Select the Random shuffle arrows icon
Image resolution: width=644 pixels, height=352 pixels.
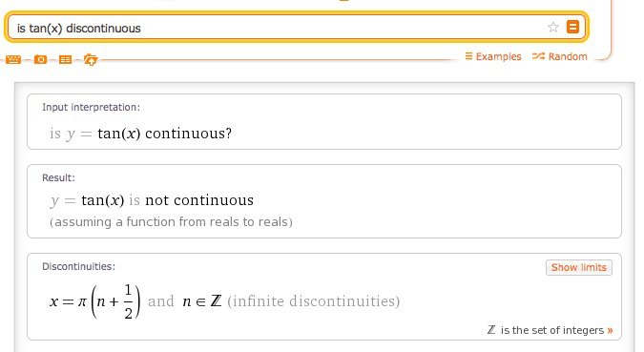pyautogui.click(x=538, y=56)
